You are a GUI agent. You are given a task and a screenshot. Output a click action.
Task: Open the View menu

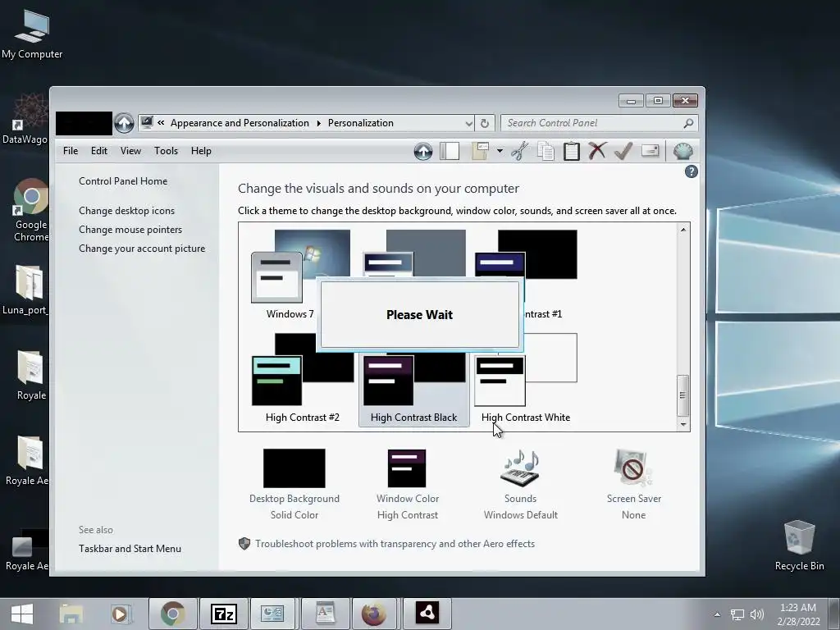click(x=130, y=151)
